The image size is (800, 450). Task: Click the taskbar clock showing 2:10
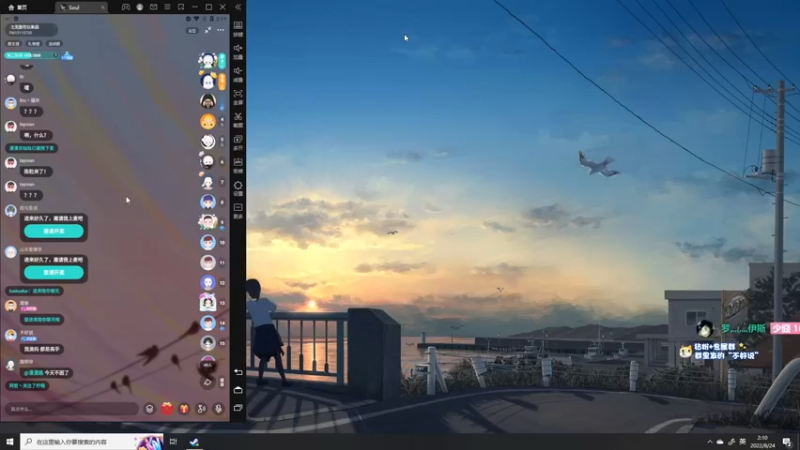point(764,442)
